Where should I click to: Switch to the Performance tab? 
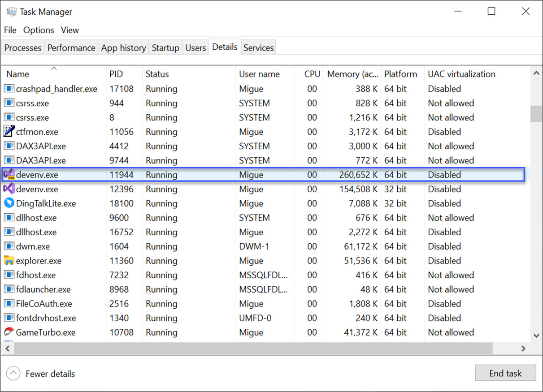[71, 48]
